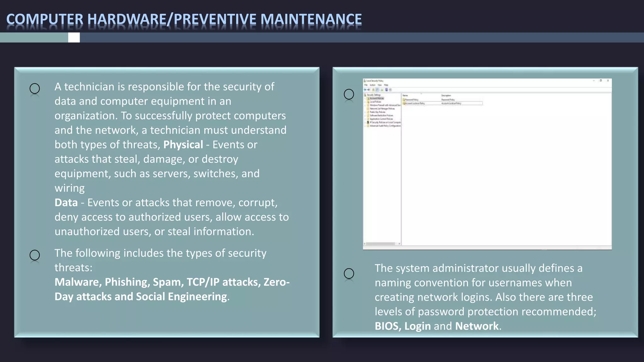Open the Action menu
Viewport: 644px width, 362px height.
pyautogui.click(x=373, y=85)
